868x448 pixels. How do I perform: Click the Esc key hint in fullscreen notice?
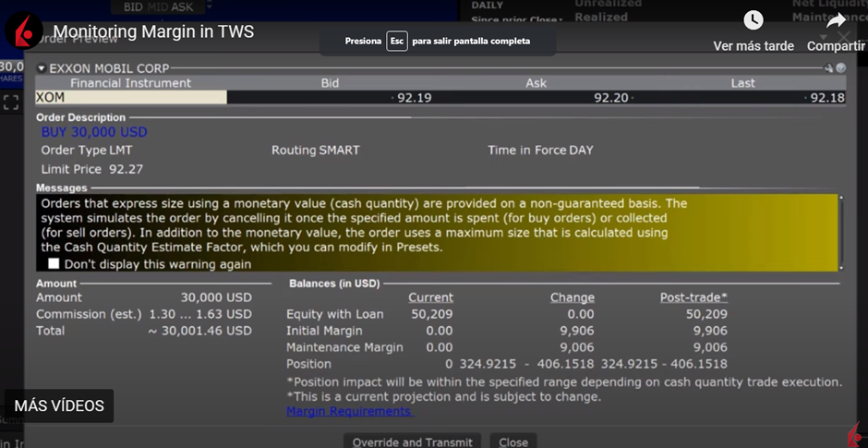397,42
